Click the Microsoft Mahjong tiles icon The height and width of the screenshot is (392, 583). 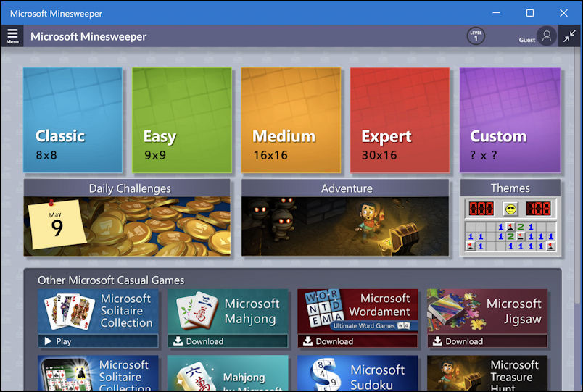point(197,311)
